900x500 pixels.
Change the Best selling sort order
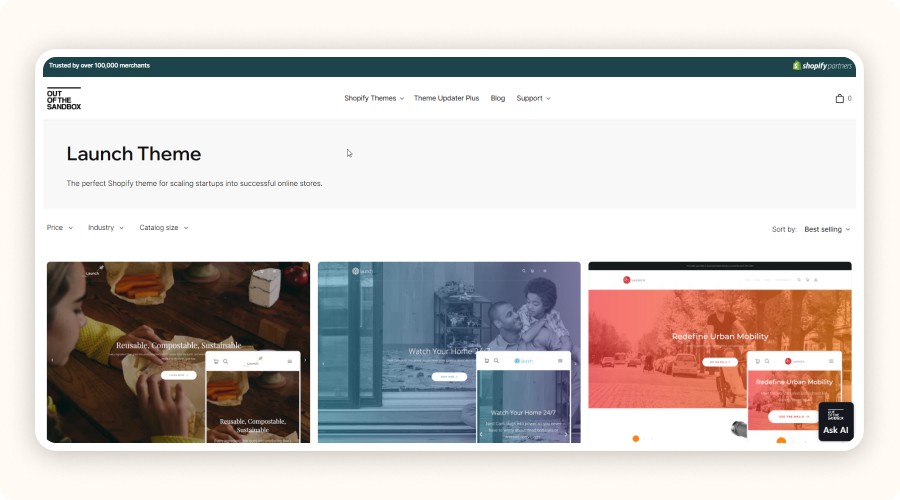click(x=827, y=229)
